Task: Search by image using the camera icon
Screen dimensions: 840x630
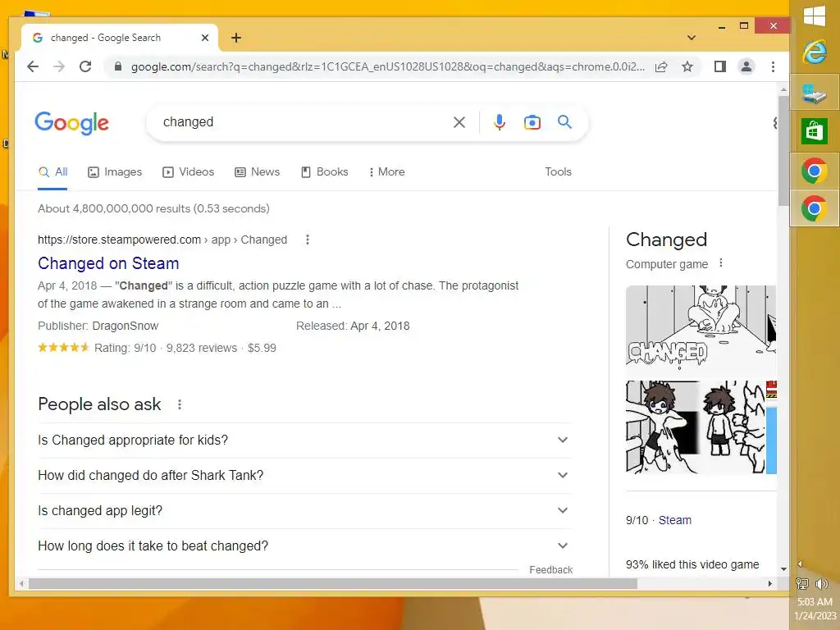Action: (532, 122)
